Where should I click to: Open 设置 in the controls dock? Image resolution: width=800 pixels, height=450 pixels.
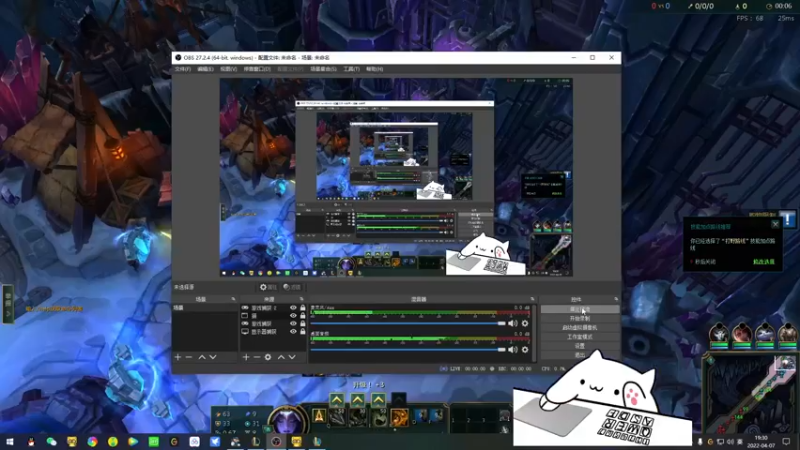point(580,346)
